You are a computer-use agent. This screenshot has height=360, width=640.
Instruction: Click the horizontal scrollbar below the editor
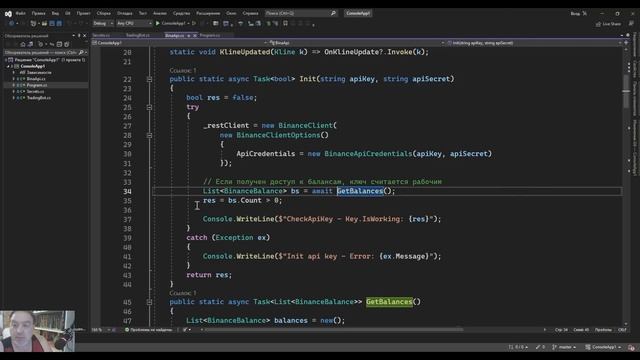333,329
